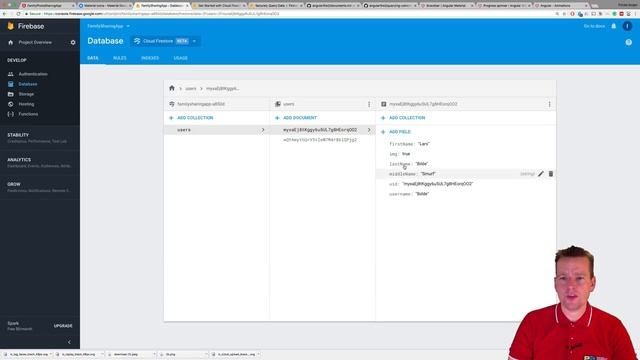Switch to the Indexes tab

[150, 58]
